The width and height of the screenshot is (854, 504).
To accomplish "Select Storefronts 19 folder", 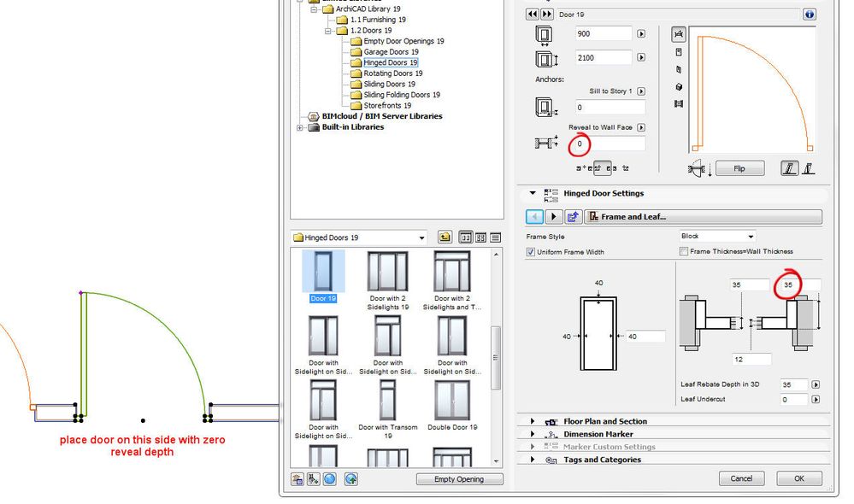I will click(387, 106).
